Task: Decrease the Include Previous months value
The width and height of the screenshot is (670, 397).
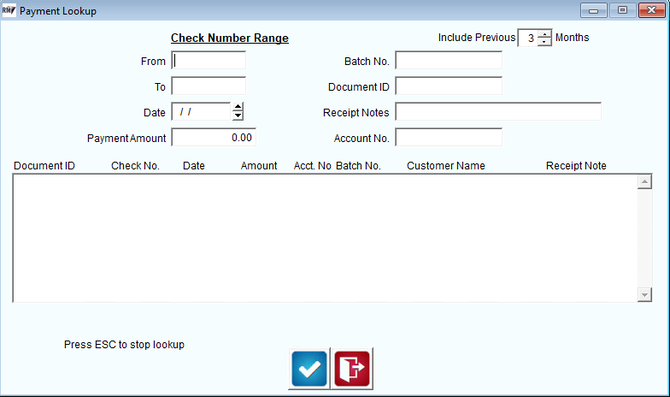Action: click(544, 41)
